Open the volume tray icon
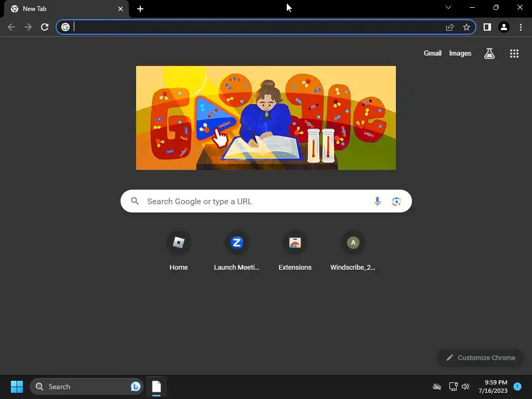The width and height of the screenshot is (532, 399). [x=465, y=387]
